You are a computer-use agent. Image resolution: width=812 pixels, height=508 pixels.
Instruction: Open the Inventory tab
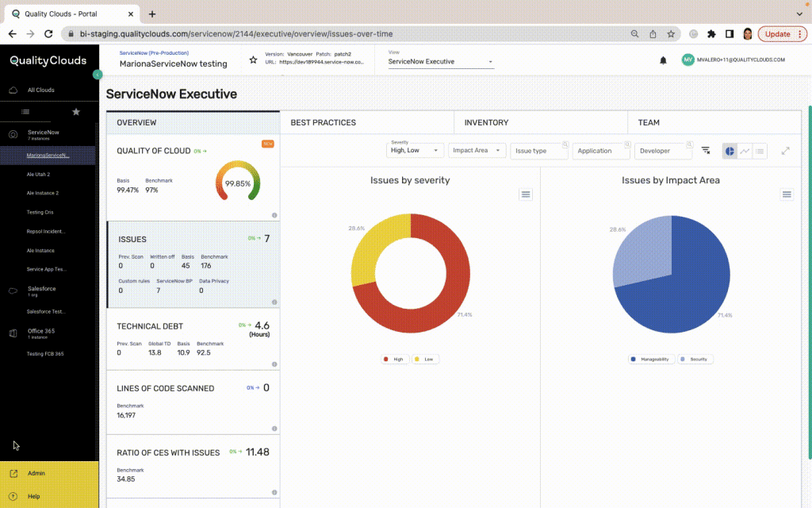tap(486, 123)
